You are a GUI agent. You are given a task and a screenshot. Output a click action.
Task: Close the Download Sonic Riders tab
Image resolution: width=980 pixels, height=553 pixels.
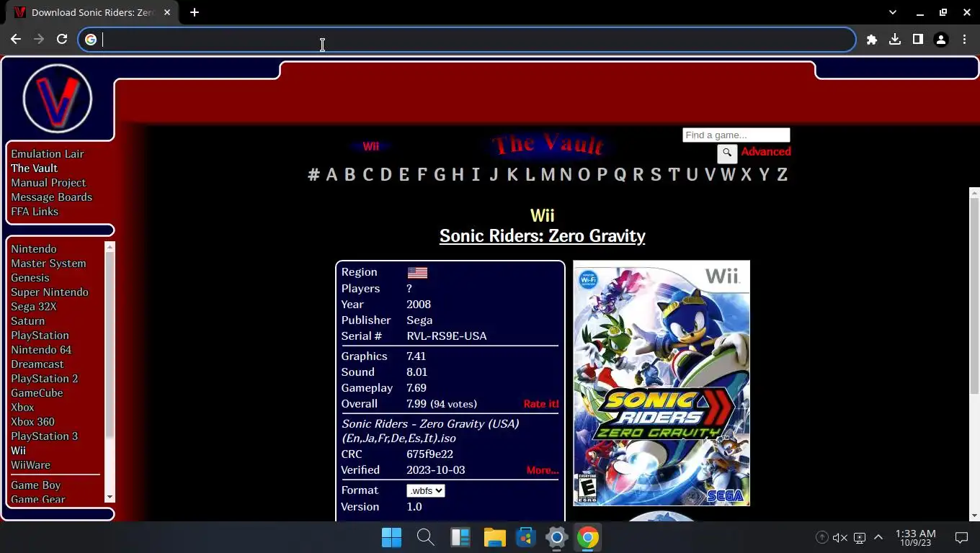point(167,12)
